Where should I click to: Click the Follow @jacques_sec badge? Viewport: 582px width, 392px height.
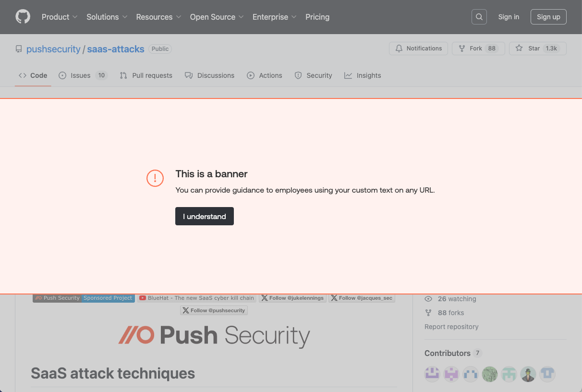click(x=362, y=298)
